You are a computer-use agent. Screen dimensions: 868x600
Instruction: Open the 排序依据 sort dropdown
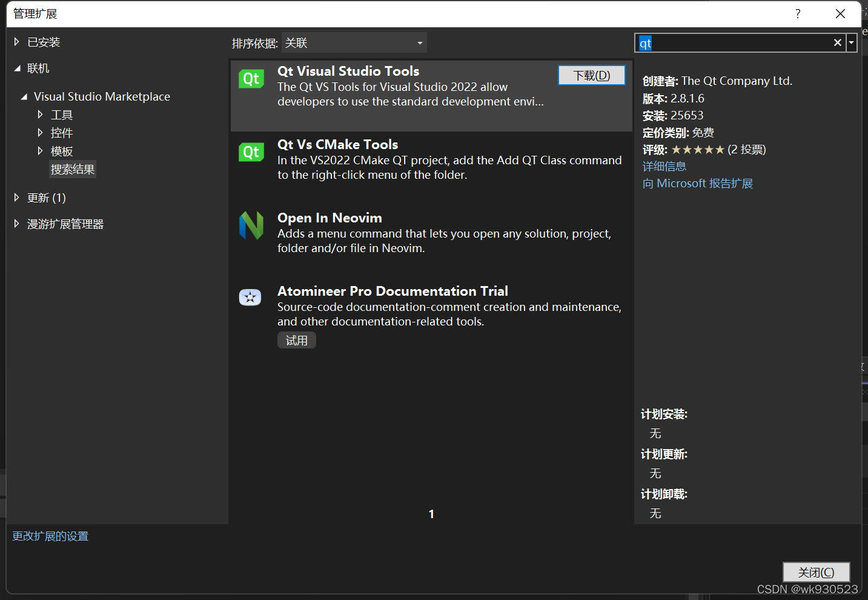click(354, 43)
